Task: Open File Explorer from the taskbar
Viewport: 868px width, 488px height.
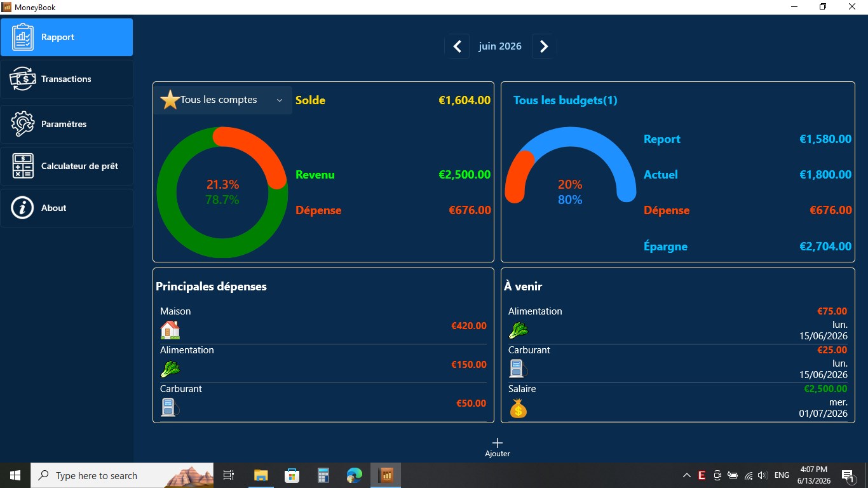Action: coord(261,475)
